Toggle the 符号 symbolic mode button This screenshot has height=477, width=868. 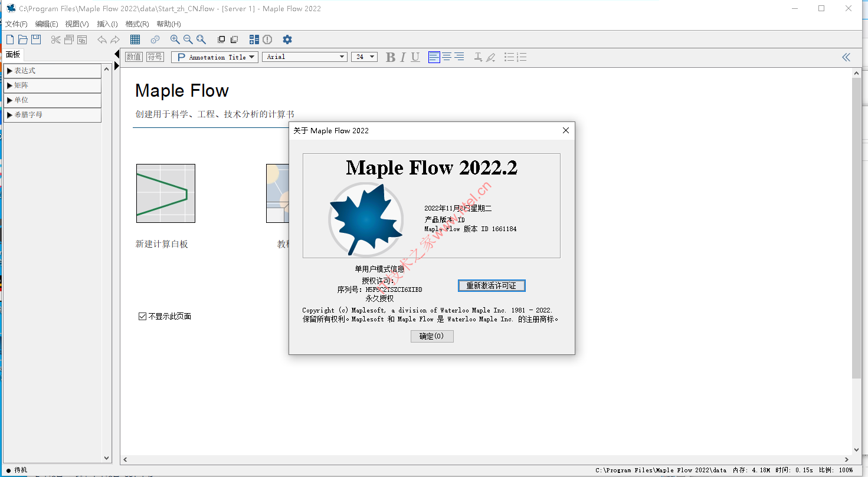[x=155, y=57]
